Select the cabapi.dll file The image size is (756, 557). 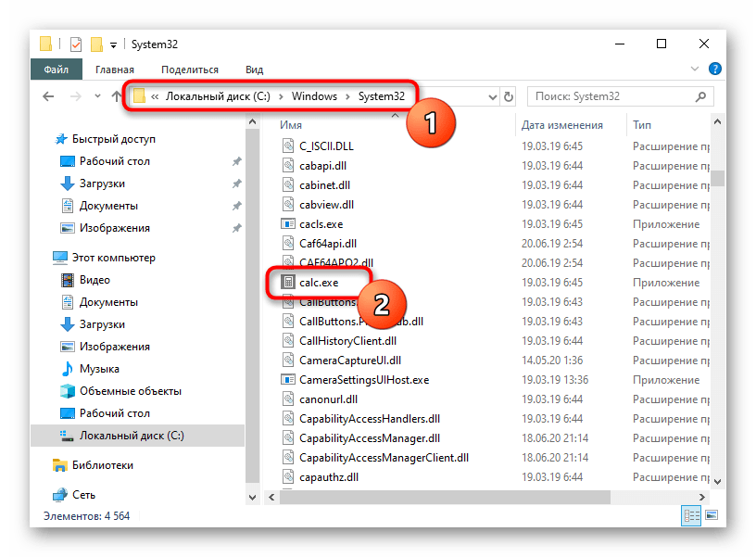[x=323, y=165]
